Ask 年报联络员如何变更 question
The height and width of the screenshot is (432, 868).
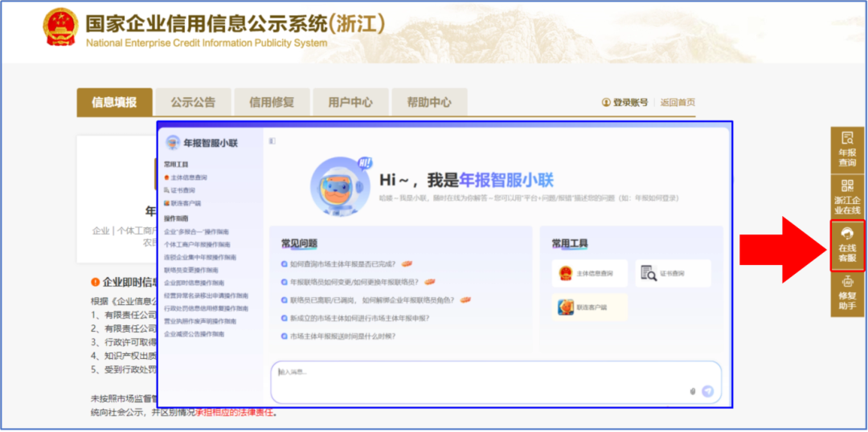(x=354, y=282)
